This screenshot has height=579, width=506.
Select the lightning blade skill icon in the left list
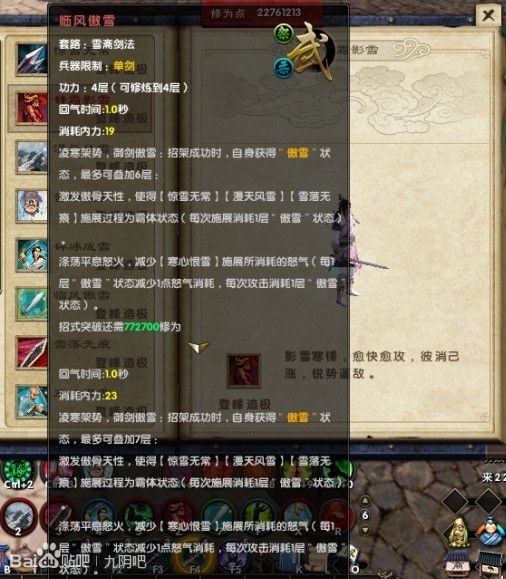click(33, 59)
